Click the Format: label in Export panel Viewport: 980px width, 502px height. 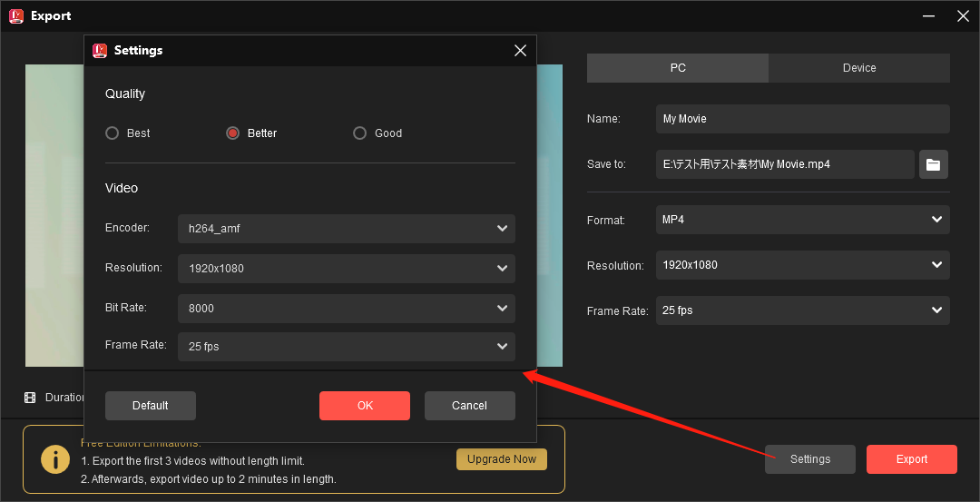605,221
